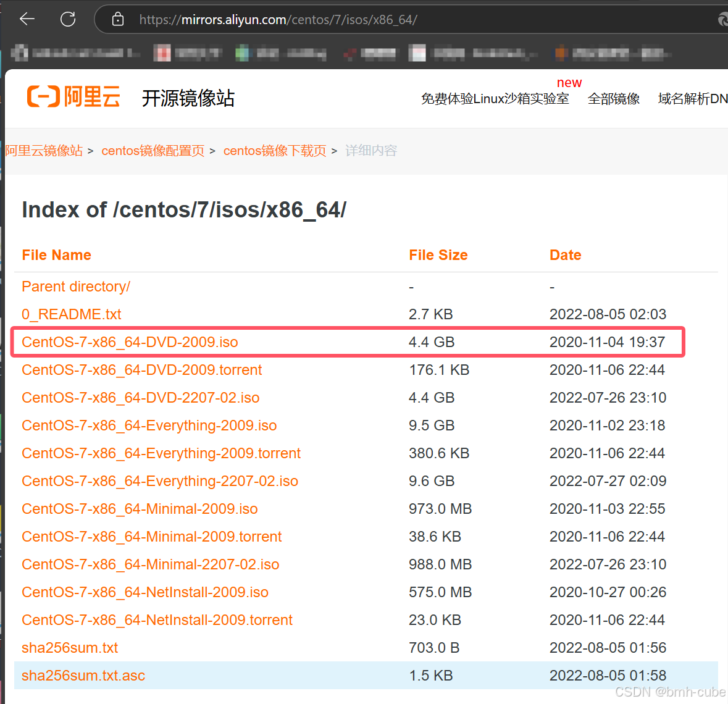Download CentOS-7-x86_64-DVD-2207-02.iso

click(141, 398)
